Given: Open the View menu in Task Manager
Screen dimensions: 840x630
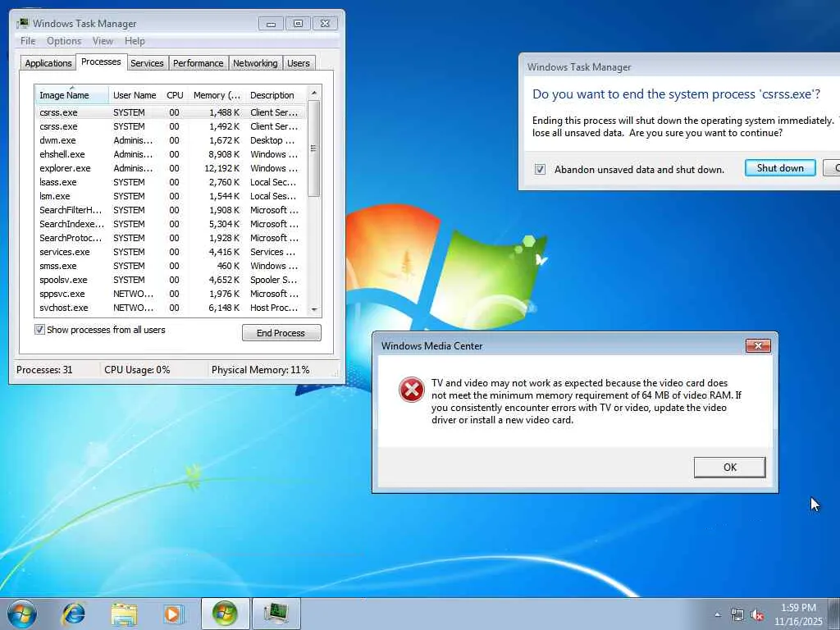Looking at the screenshot, I should (x=103, y=41).
